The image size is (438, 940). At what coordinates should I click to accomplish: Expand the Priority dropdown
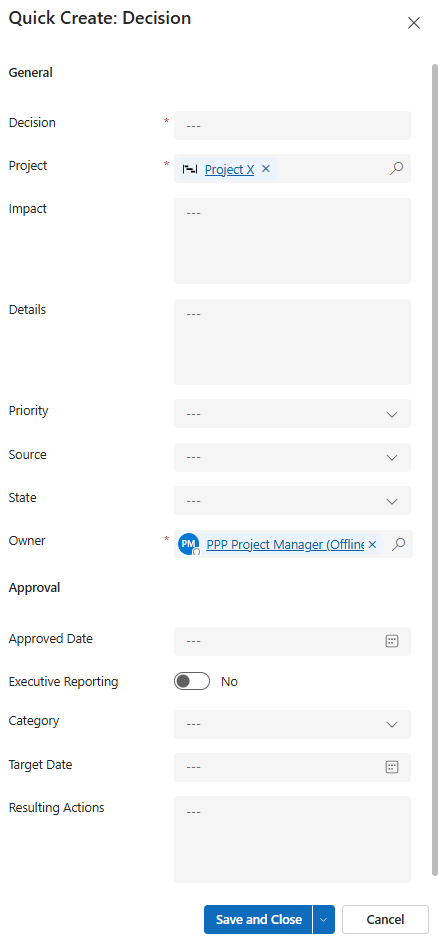292,414
